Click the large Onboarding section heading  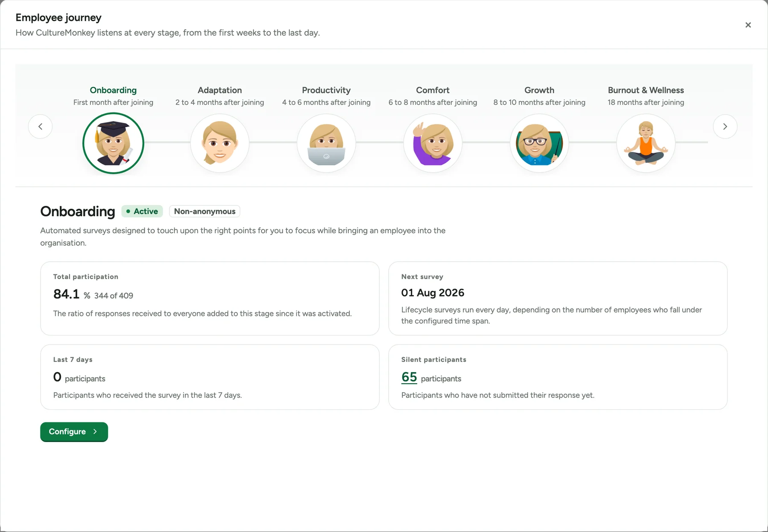pyautogui.click(x=78, y=211)
